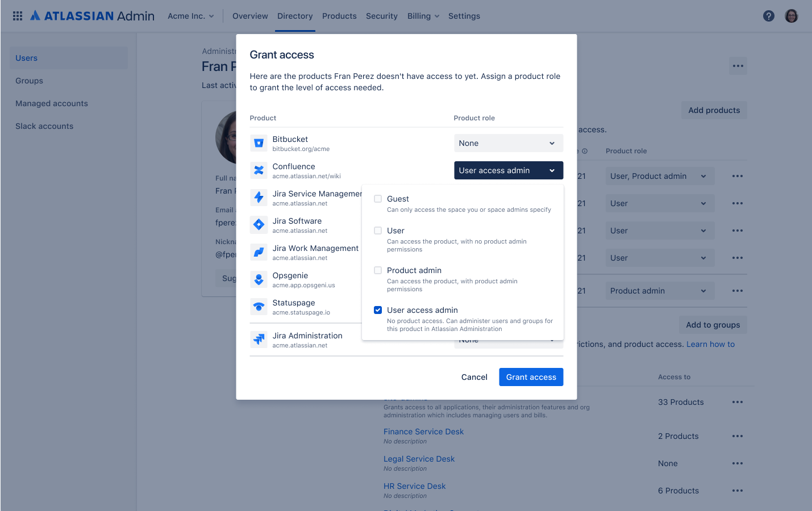This screenshot has height=511, width=812.
Task: Click the Opsgenie product icon
Action: click(x=259, y=279)
